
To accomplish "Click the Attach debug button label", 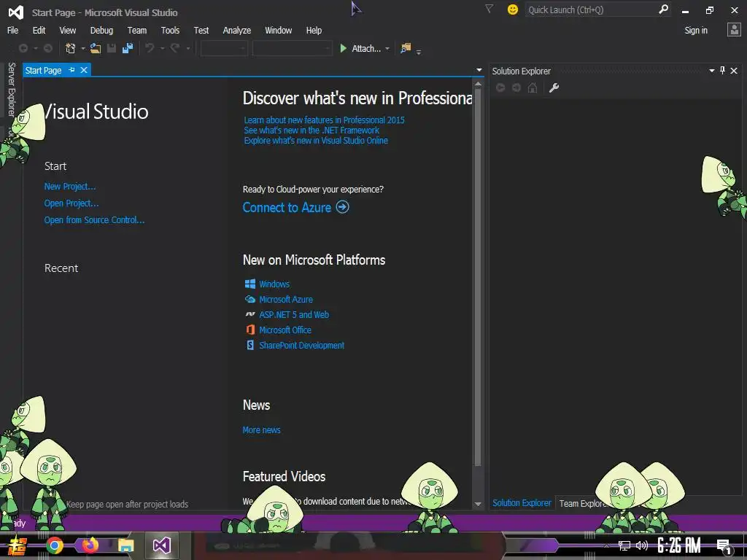I will pyautogui.click(x=366, y=48).
